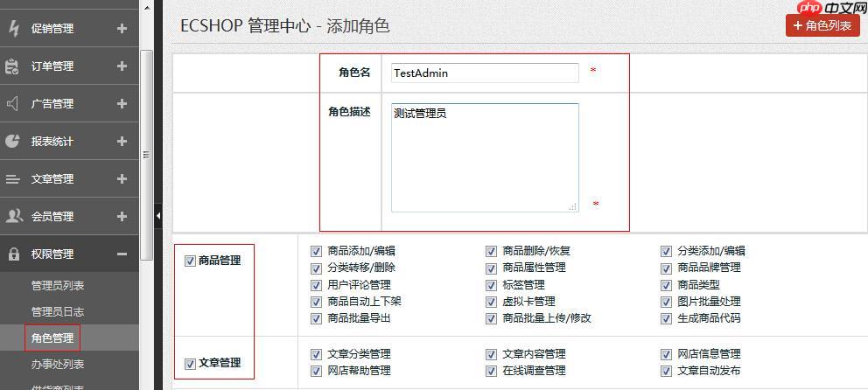The image size is (868, 390).
Task: Expand 报表统计 with its plus sign
Action: coord(122,142)
